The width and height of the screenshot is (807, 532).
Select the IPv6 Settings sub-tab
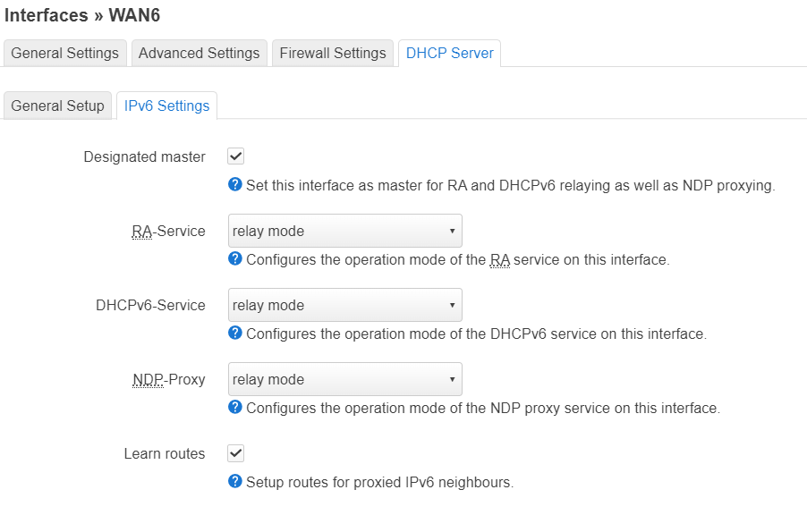(166, 106)
